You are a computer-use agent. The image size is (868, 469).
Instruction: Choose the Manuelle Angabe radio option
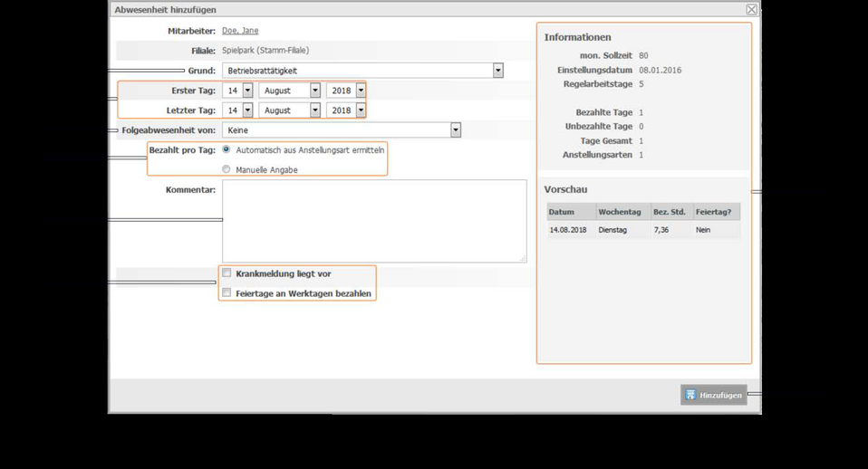[x=226, y=169]
